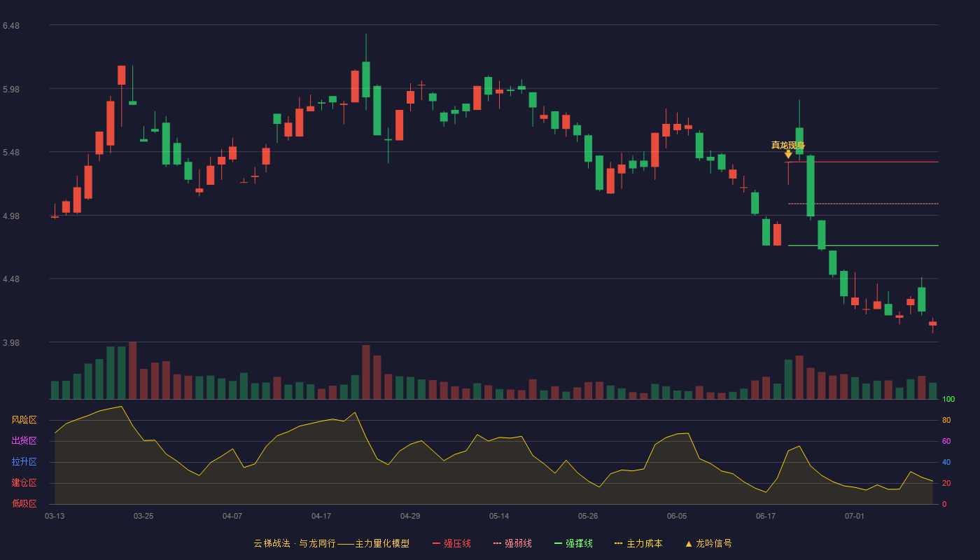
Task: Click the 6.48 price axis label
Action: tap(10, 26)
